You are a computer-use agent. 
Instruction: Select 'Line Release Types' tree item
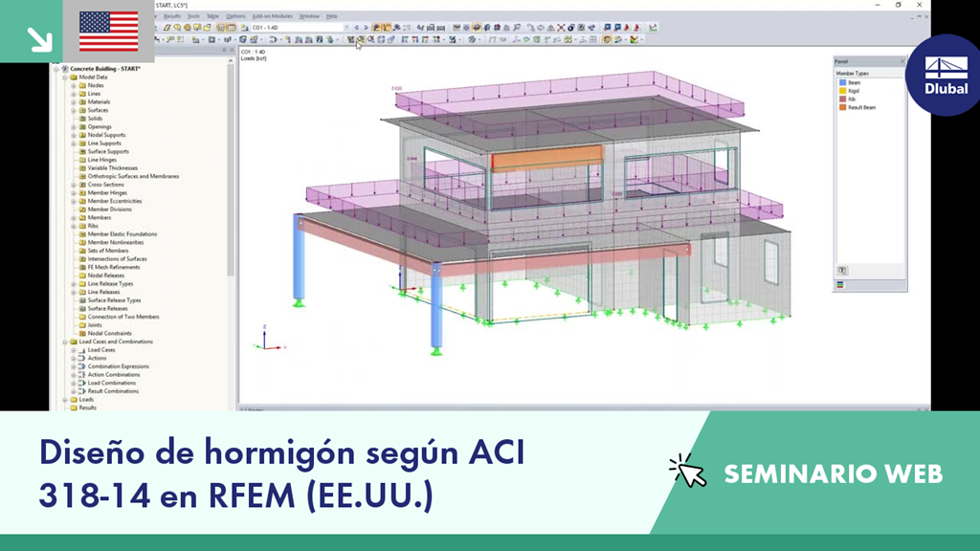[x=111, y=283]
